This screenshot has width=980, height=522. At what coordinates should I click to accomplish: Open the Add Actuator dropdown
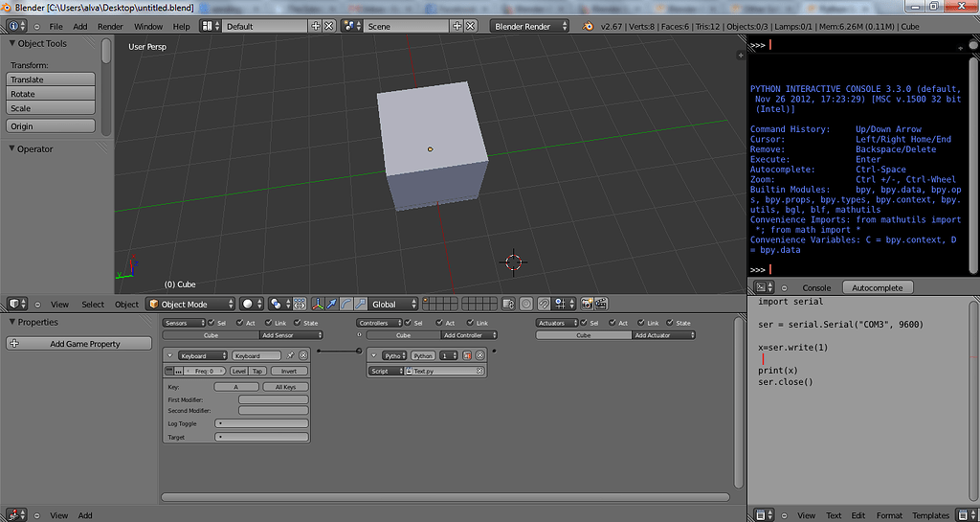(664, 335)
